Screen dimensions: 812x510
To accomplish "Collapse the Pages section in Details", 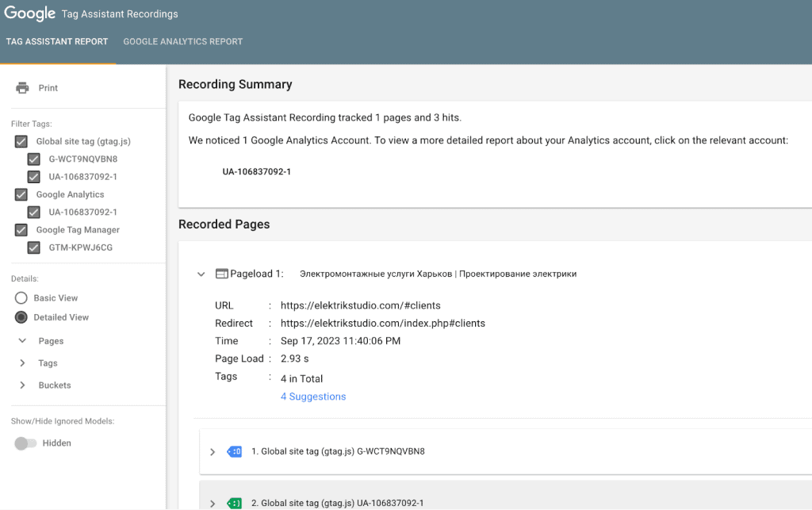I will coord(21,340).
